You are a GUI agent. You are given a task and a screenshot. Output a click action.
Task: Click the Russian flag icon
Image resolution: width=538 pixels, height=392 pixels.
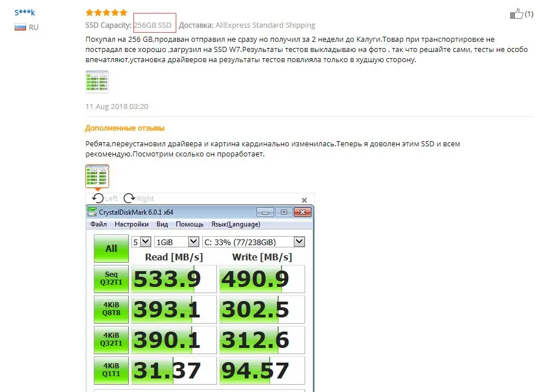[x=20, y=27]
